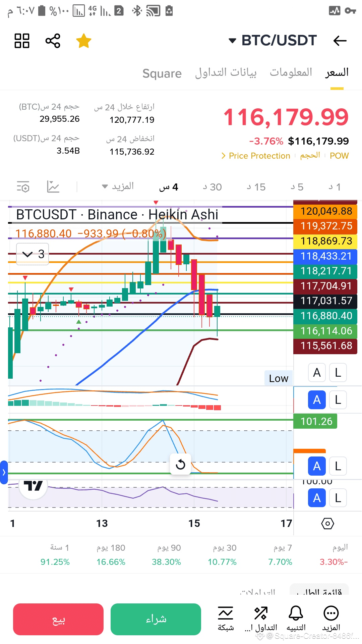Open chart settings list icon
The width and height of the screenshot is (362, 644).
pos(23,187)
